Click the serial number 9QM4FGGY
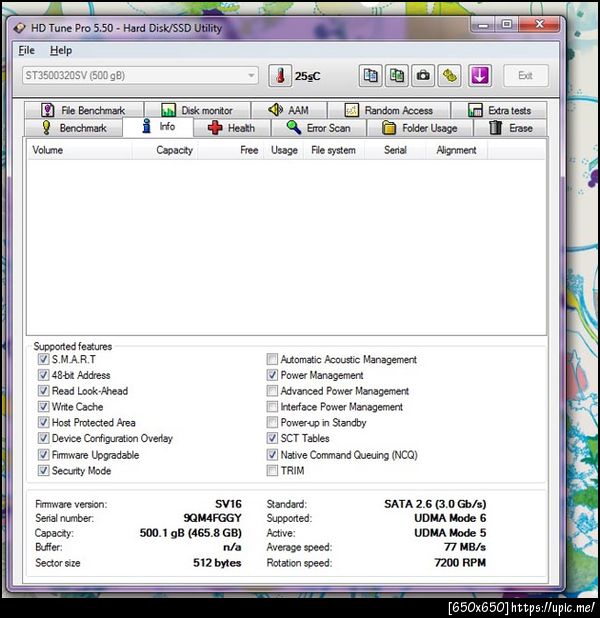600x618 pixels. point(212,518)
